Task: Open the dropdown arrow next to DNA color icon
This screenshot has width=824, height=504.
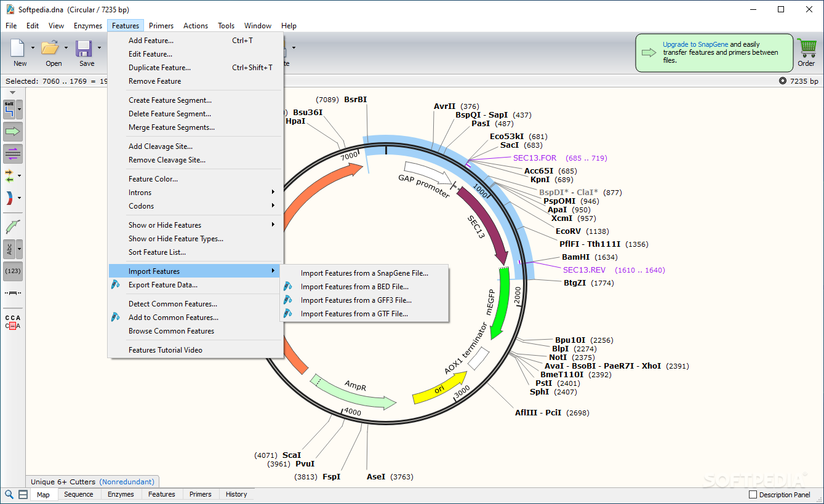Action: click(20, 198)
